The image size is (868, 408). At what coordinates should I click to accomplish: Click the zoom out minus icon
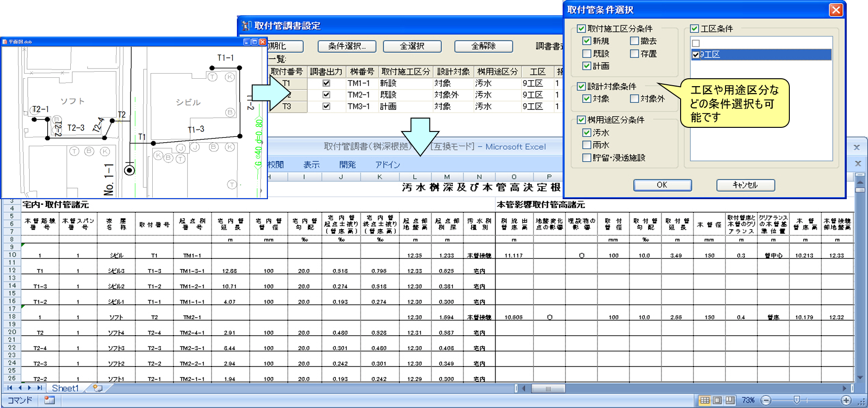click(766, 400)
